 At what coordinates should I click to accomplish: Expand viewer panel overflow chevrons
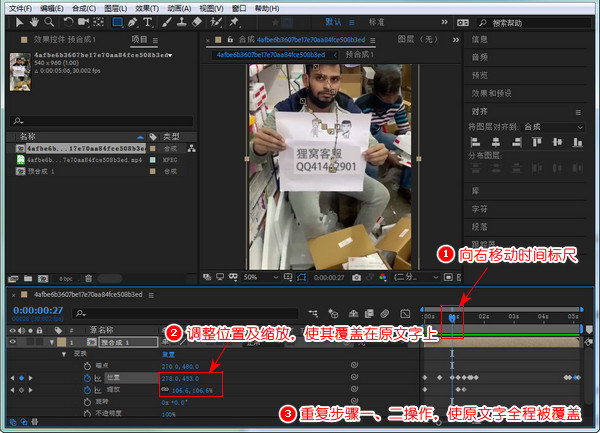[455, 40]
